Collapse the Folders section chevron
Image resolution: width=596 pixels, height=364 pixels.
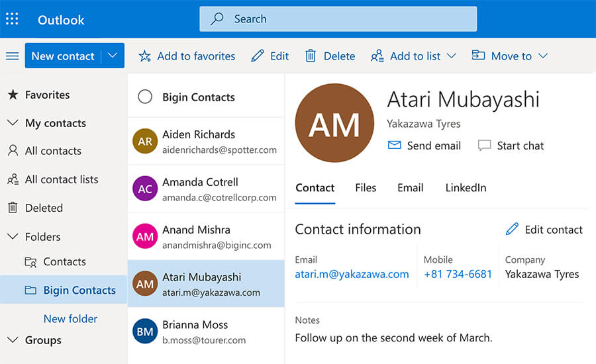coord(13,236)
